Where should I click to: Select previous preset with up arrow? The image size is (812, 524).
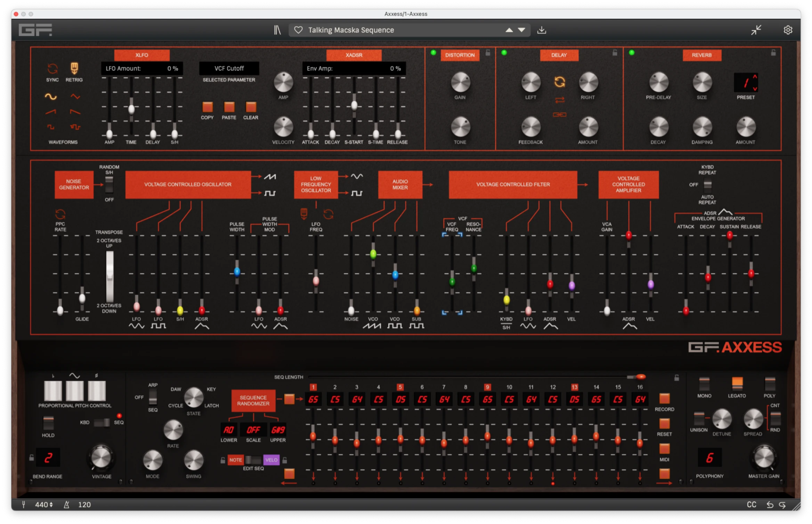pyautogui.click(x=509, y=30)
